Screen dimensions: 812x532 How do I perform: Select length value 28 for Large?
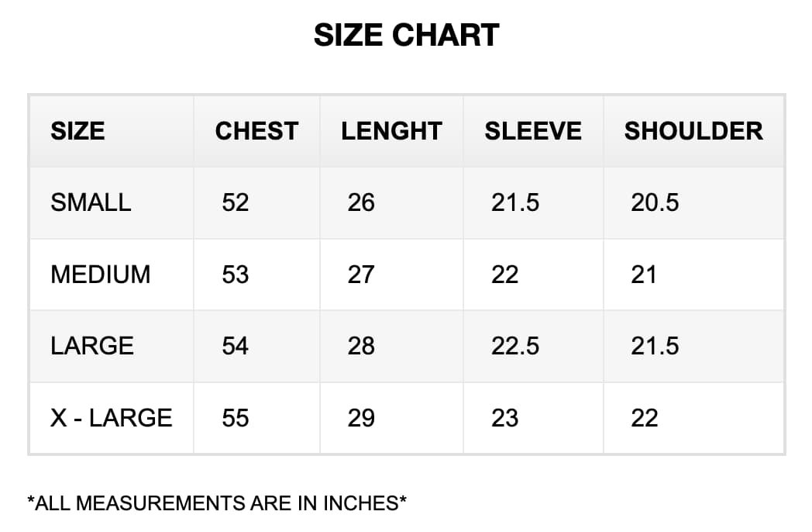pos(361,346)
